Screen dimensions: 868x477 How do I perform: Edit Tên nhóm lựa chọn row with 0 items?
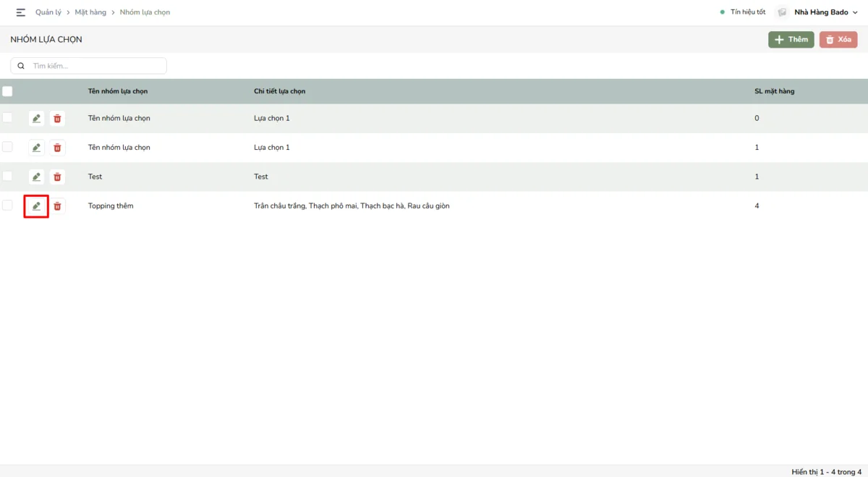(36, 118)
